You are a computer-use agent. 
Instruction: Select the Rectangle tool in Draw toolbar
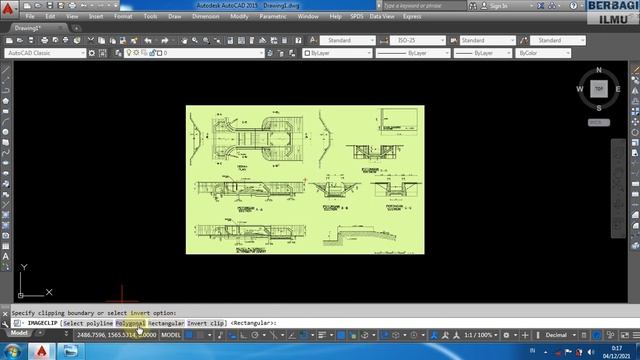[x=6, y=111]
